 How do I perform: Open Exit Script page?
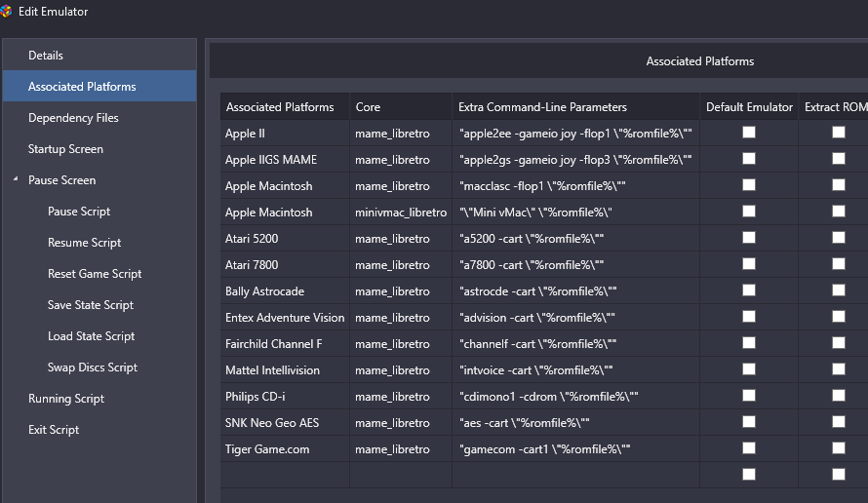tap(53, 430)
